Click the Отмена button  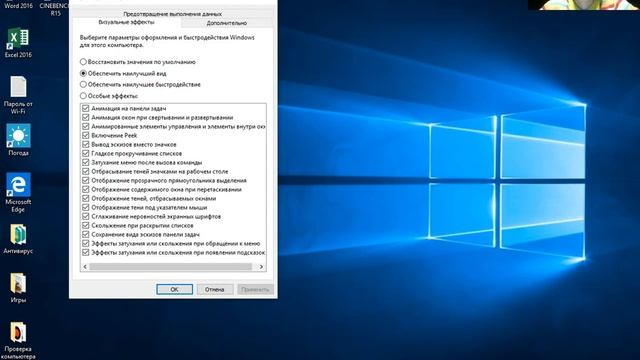(x=215, y=289)
